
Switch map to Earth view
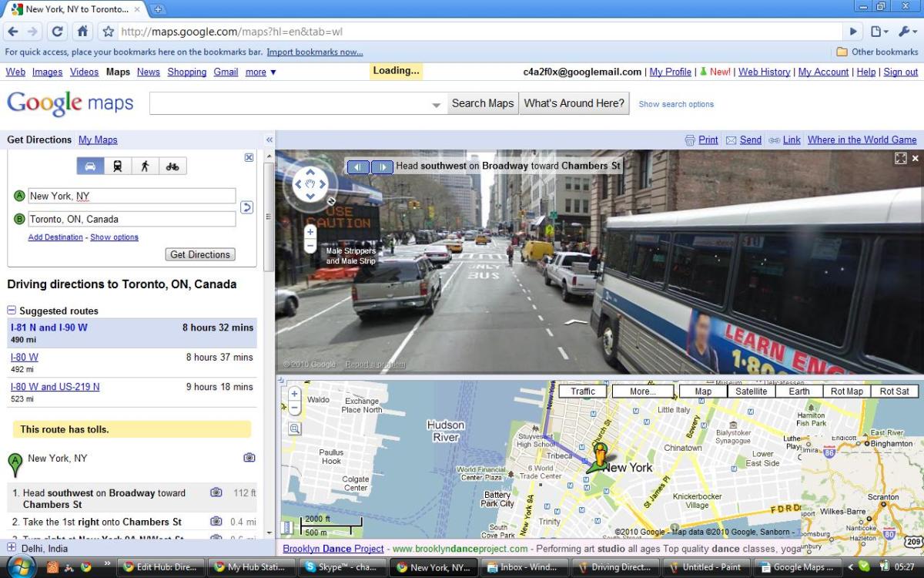pos(799,391)
